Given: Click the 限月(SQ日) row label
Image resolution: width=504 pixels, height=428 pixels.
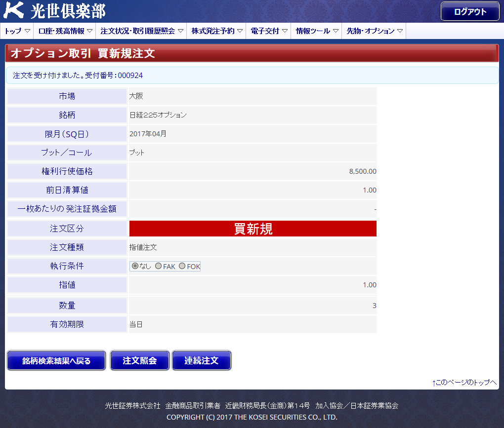Looking at the screenshot, I should [67, 134].
